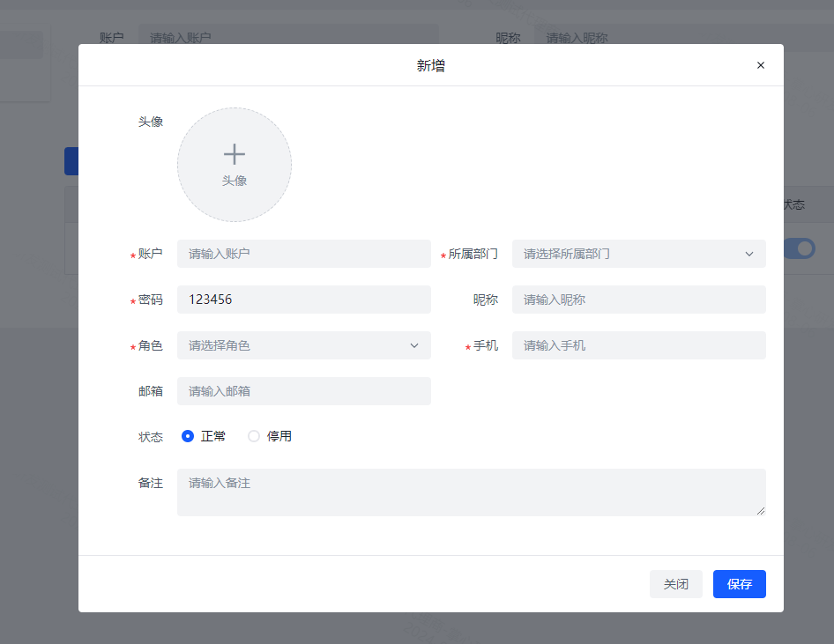Click the 邮箱 input field

[303, 391]
